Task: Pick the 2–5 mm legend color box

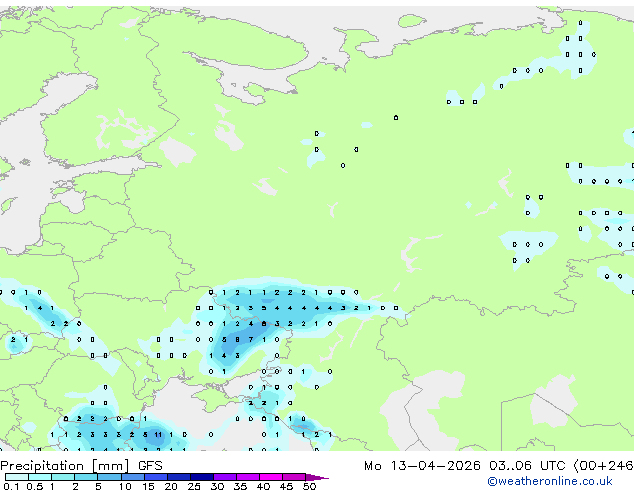Action: click(x=86, y=477)
